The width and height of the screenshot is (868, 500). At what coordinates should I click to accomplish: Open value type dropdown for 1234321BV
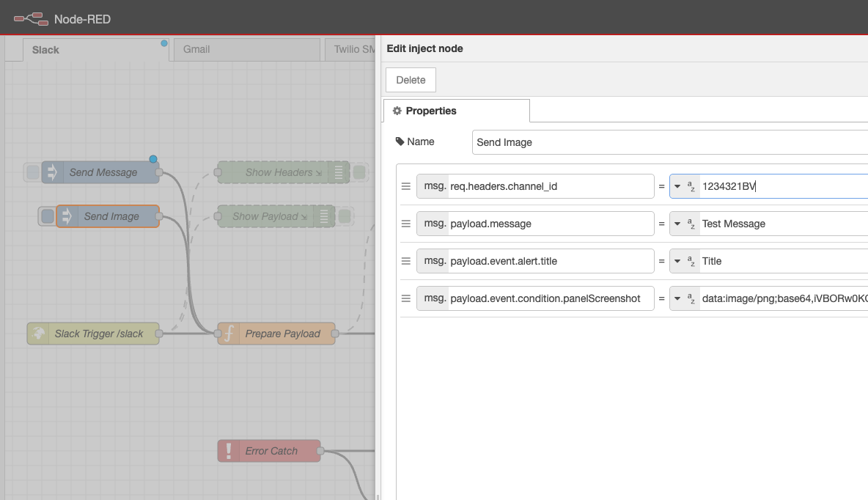pyautogui.click(x=677, y=187)
